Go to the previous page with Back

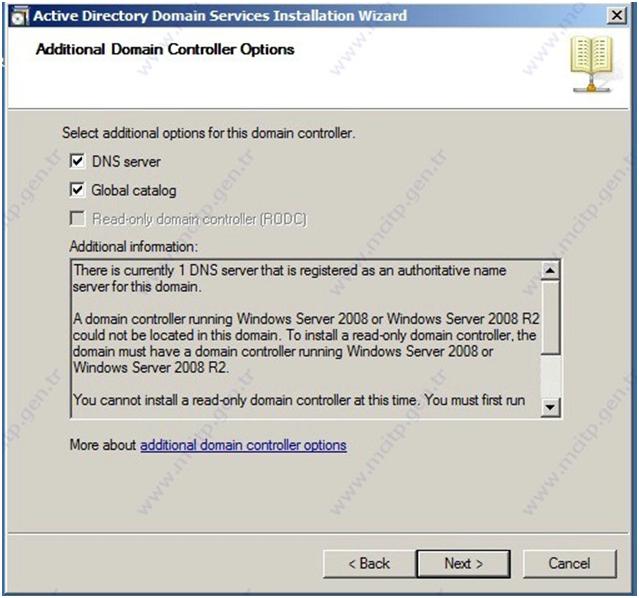(369, 563)
